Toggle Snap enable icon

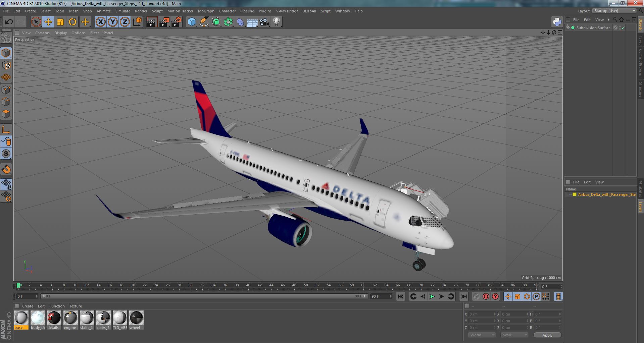coord(6,154)
